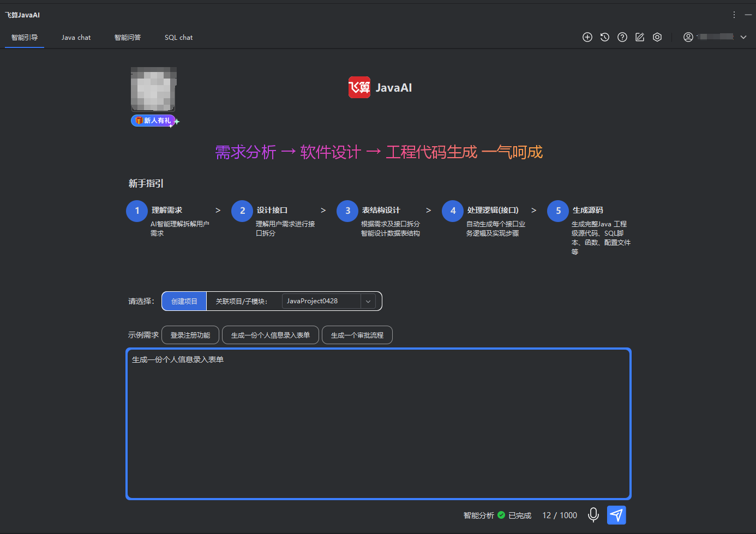Click the user account avatar icon
The height and width of the screenshot is (534, 756).
tap(688, 37)
